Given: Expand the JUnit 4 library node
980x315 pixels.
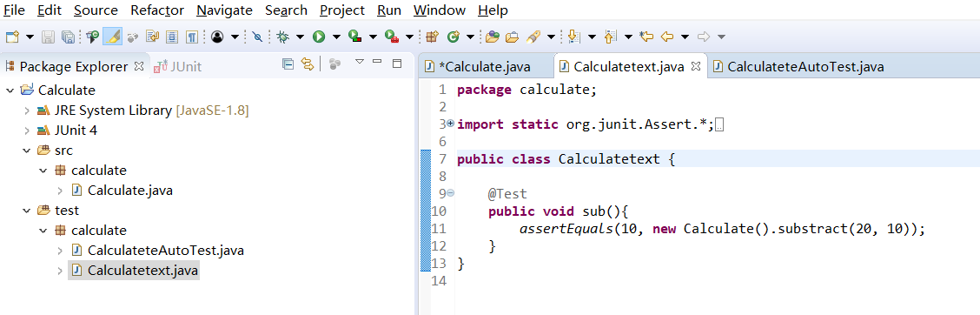Looking at the screenshot, I should point(27,131).
